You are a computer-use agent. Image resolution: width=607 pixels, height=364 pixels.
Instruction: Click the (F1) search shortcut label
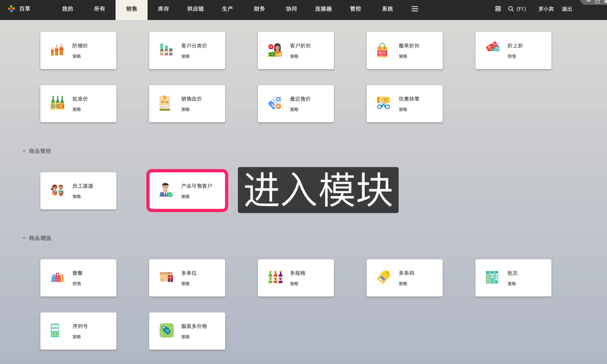coord(521,9)
